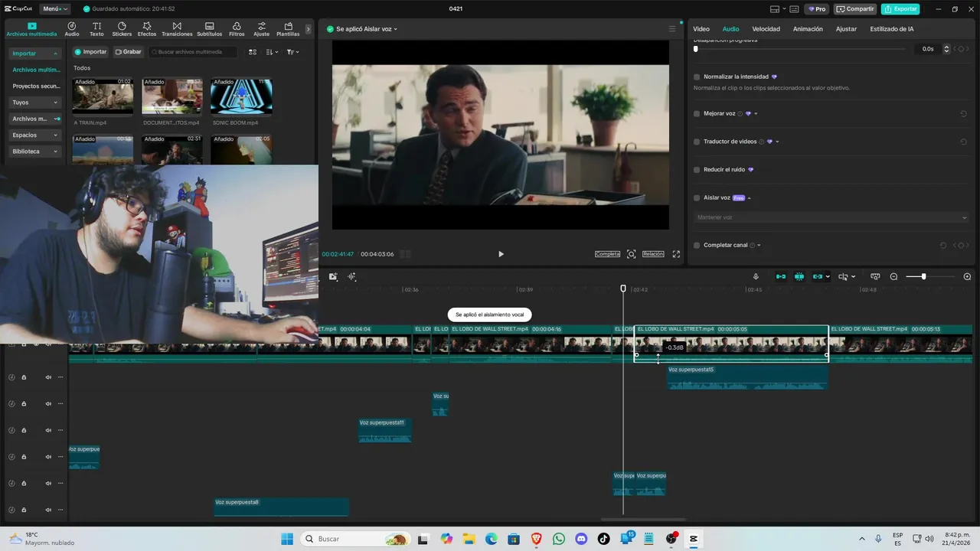Click the Grabar button

[128, 52]
